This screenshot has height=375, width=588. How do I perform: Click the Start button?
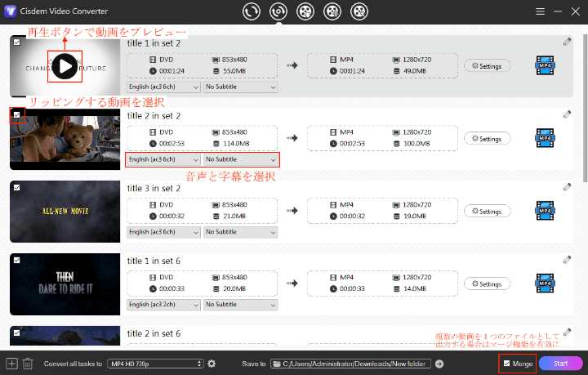point(560,364)
